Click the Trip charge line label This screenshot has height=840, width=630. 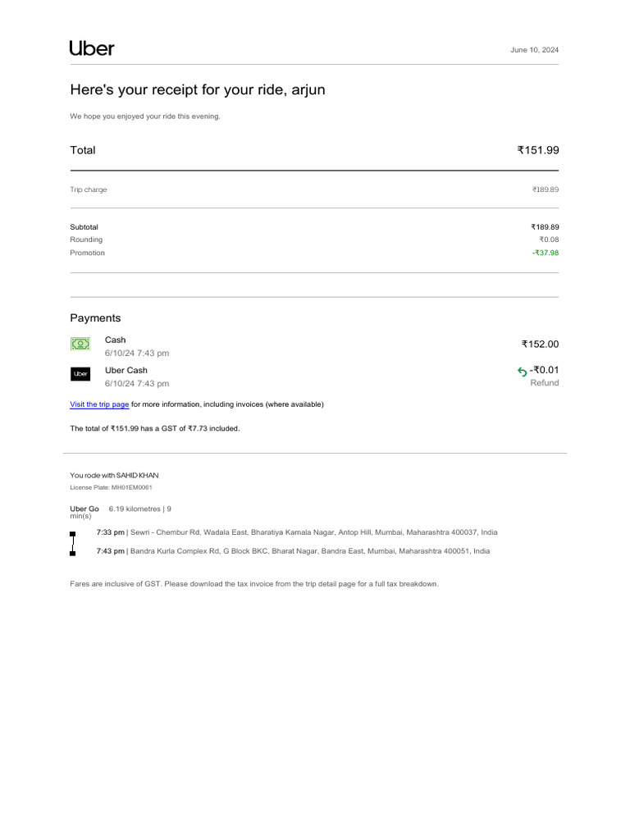(89, 189)
